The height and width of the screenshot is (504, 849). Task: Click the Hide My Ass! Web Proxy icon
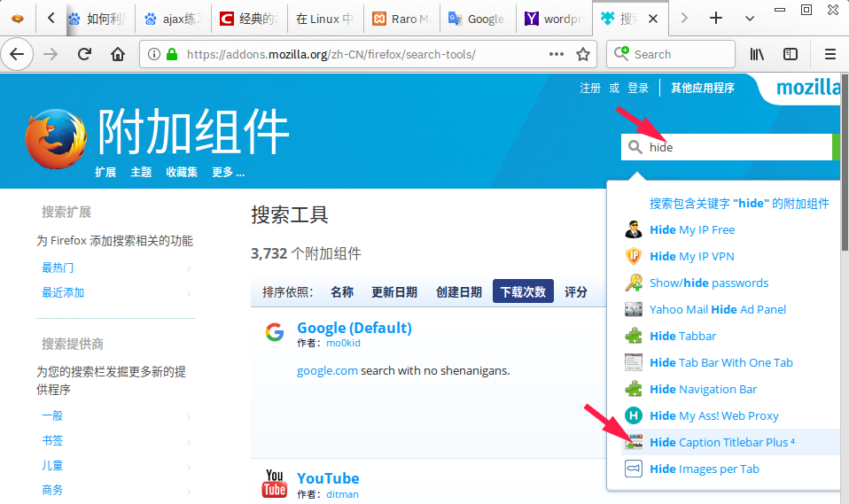[633, 415]
